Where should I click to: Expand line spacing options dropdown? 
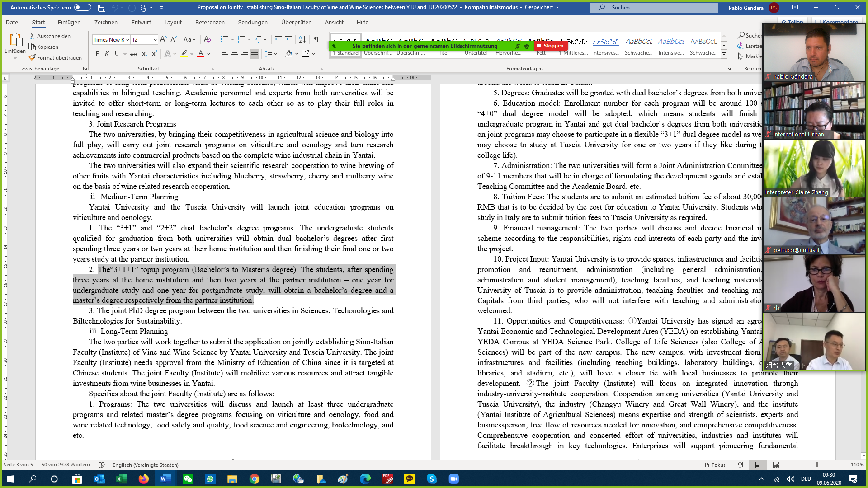[276, 54]
